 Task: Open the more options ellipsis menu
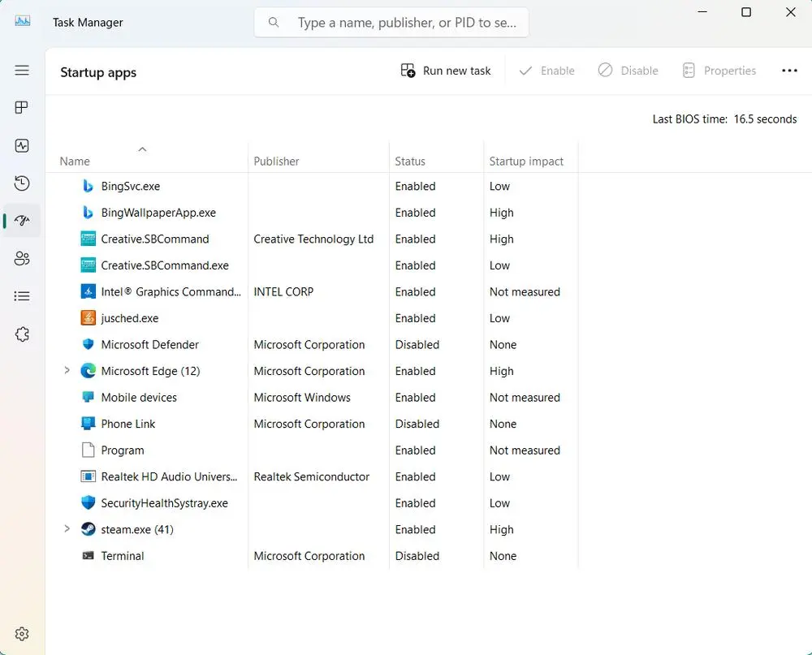(x=789, y=71)
